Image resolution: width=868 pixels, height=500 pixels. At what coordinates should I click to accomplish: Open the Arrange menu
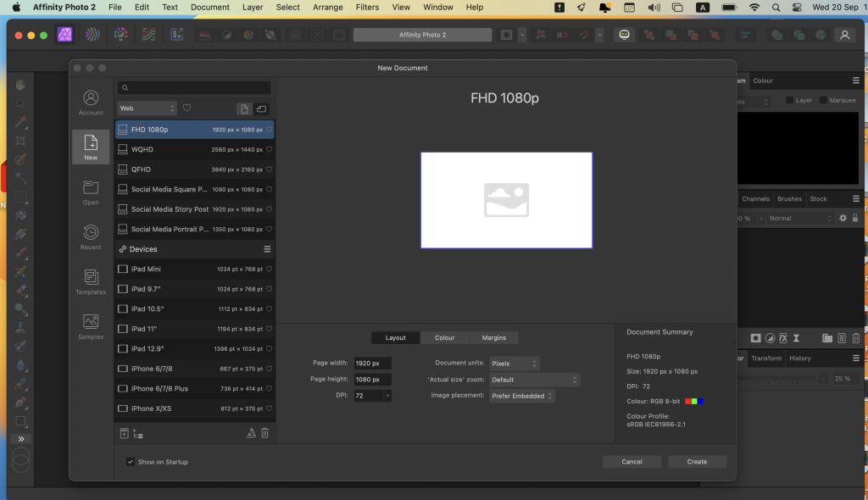tap(328, 7)
